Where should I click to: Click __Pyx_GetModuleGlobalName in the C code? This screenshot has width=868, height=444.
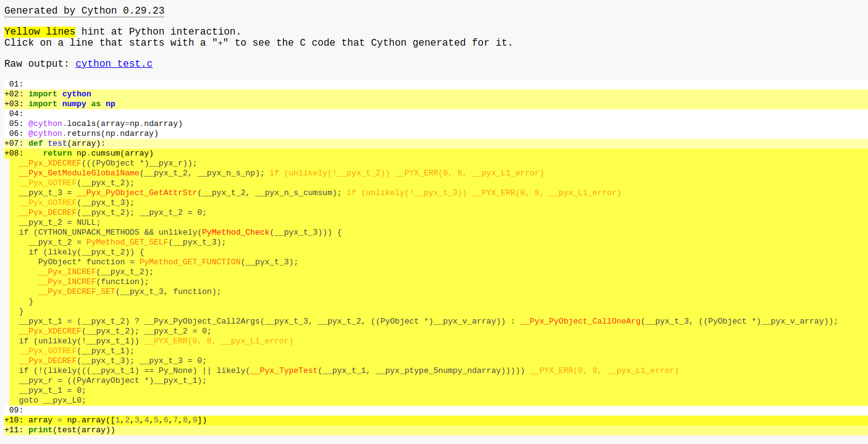[79, 173]
